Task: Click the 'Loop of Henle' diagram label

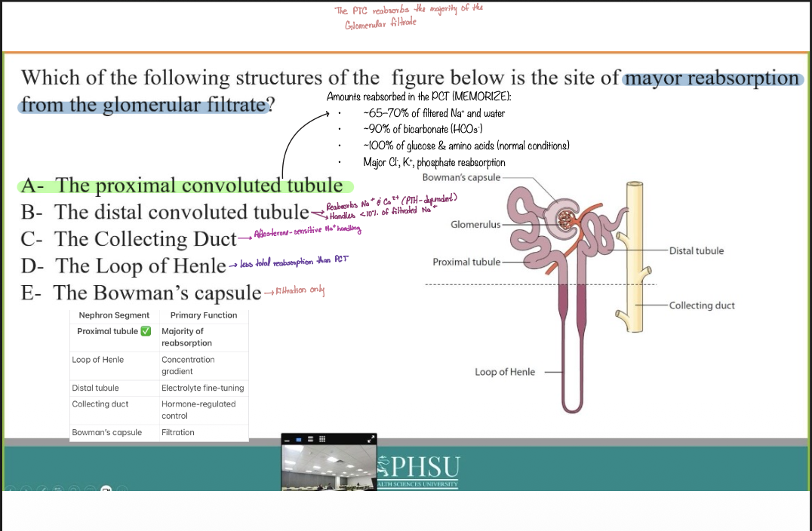Action: (505, 372)
